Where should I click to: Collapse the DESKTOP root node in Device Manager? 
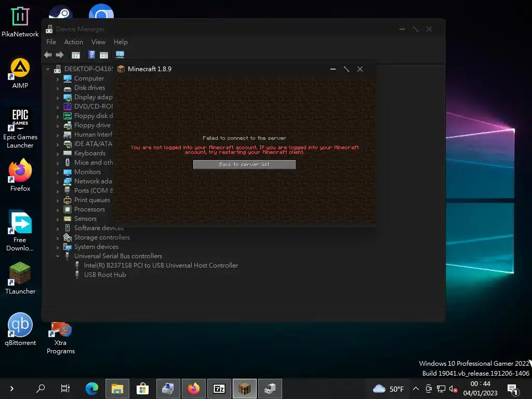coord(48,69)
